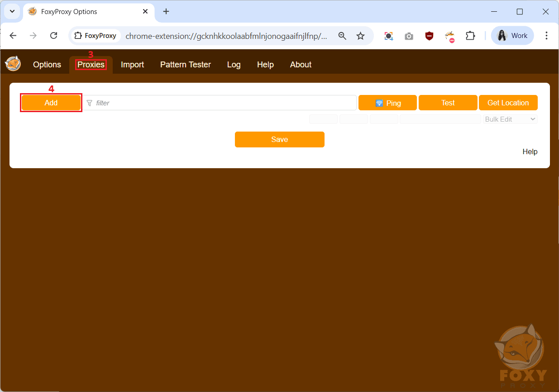Open the FoxyProxy extension toolbar icon
Screen dimensions: 559x392
point(449,36)
